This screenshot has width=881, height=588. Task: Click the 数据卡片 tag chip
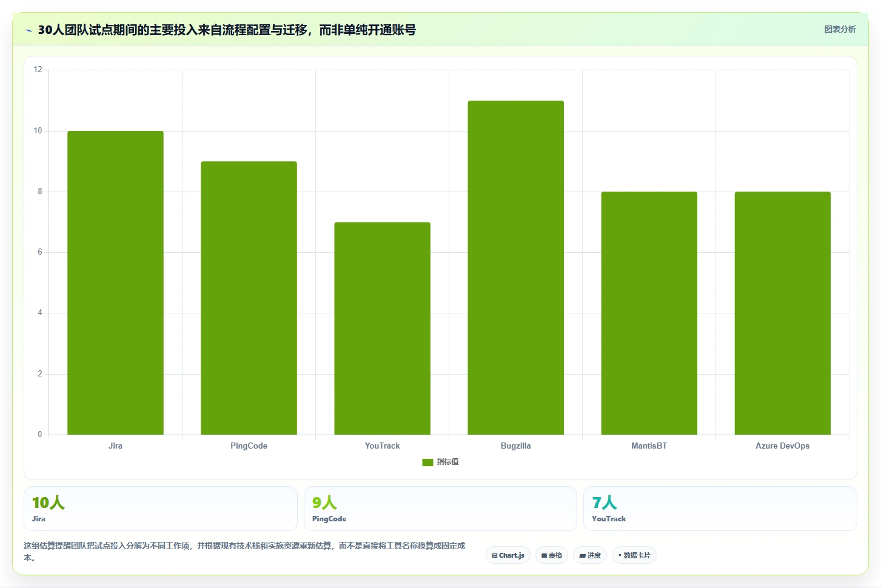[x=634, y=555]
